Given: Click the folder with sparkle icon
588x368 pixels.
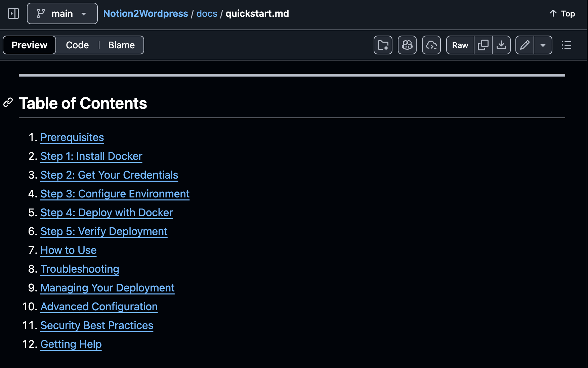Looking at the screenshot, I should point(383,45).
